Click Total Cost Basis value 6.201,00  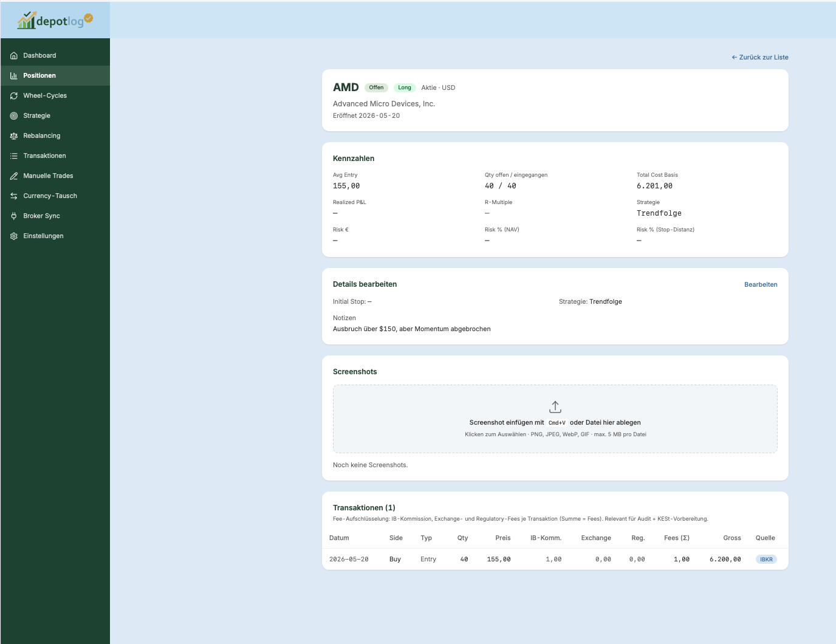pos(654,186)
